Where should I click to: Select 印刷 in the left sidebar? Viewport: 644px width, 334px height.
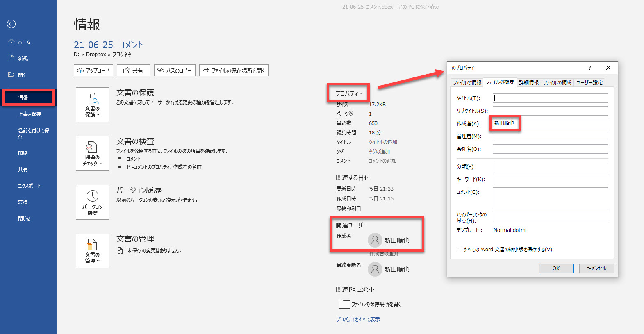(23, 153)
